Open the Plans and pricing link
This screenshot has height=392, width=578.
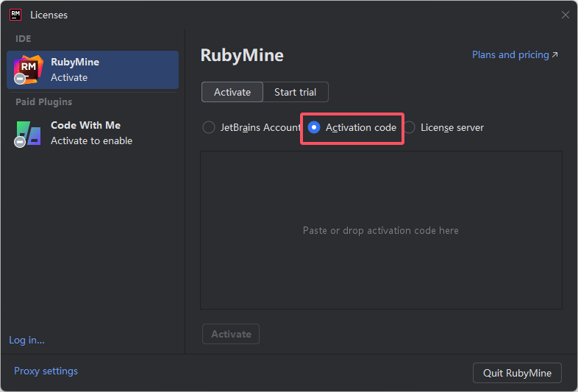[515, 55]
